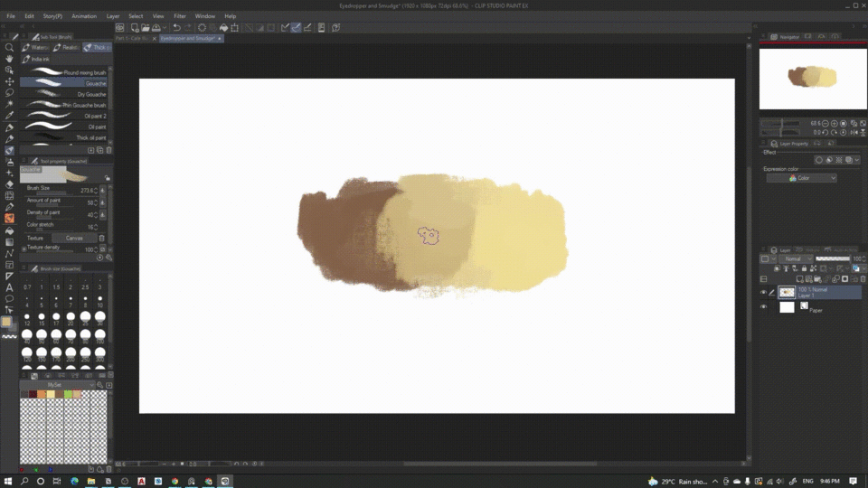Hide the Paper layer eye icon
The image size is (868, 488).
[x=763, y=306]
